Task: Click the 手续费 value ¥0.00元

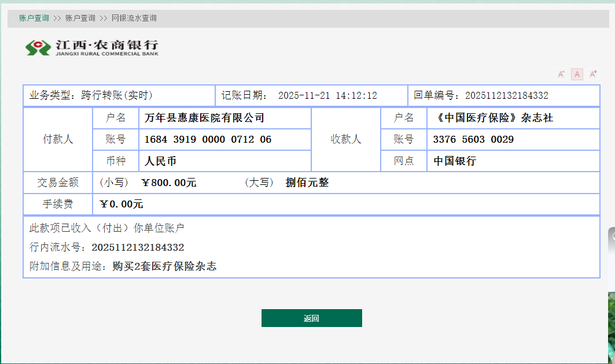Action: coord(121,204)
